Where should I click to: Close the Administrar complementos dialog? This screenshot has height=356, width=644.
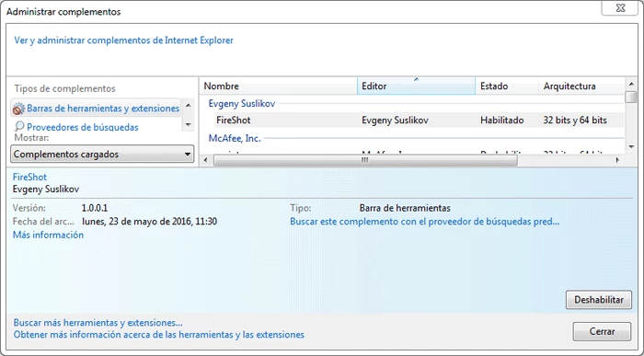620,7
